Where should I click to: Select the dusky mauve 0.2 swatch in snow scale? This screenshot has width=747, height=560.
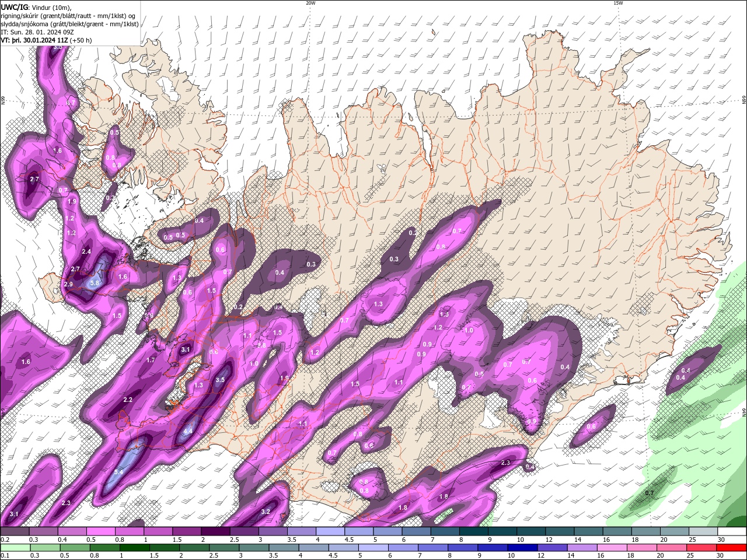[14, 531]
